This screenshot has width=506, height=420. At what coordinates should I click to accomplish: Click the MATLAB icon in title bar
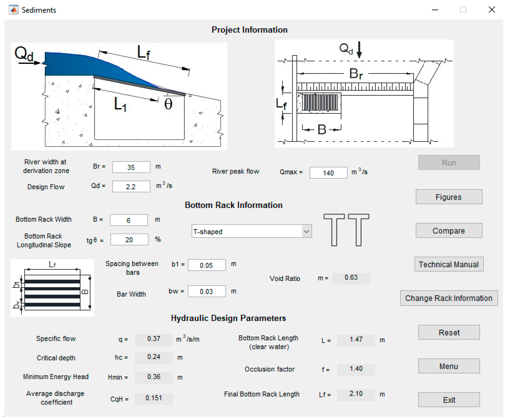pos(14,10)
